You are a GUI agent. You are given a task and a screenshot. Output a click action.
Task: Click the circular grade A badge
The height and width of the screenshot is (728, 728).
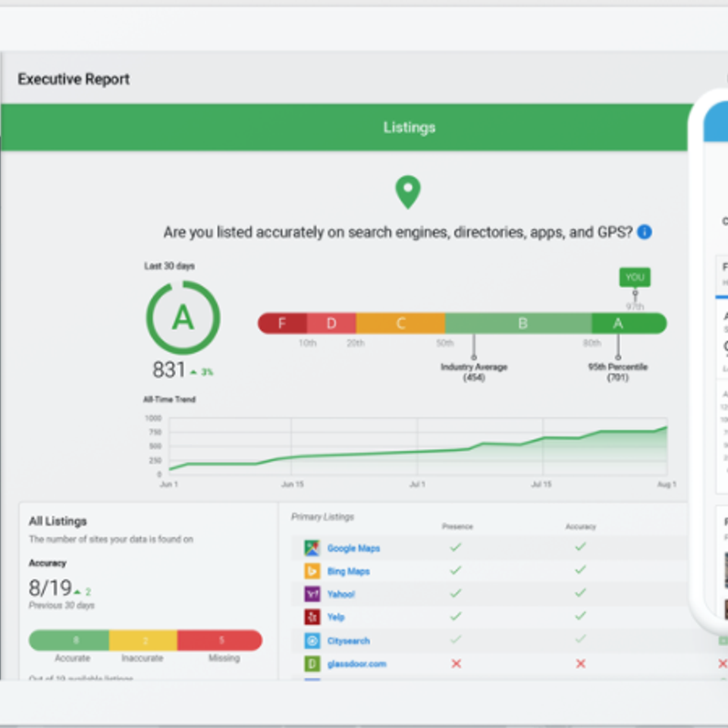coord(183,318)
